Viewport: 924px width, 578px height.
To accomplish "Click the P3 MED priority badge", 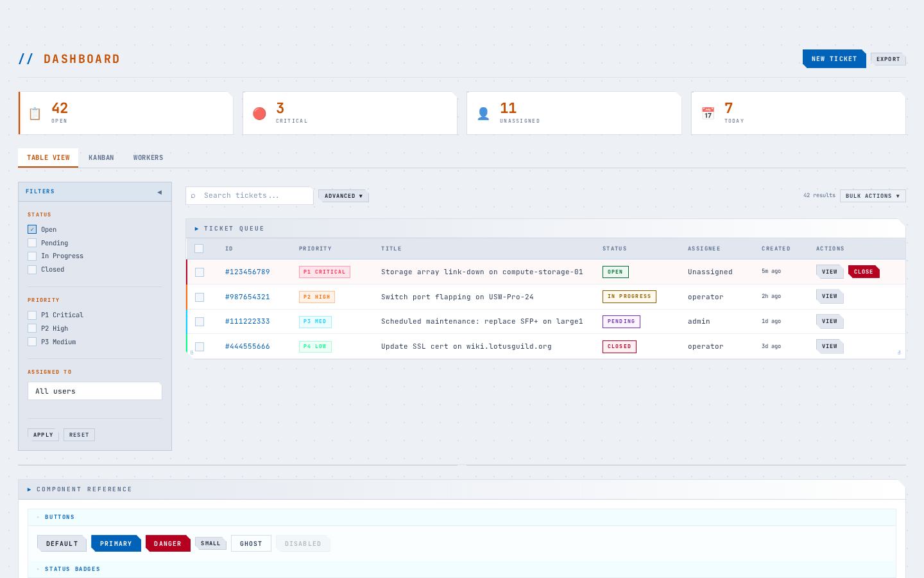I will (x=315, y=322).
